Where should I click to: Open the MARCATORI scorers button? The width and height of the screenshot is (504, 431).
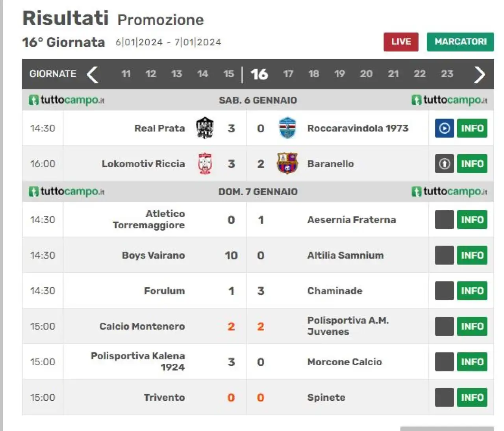click(x=460, y=42)
